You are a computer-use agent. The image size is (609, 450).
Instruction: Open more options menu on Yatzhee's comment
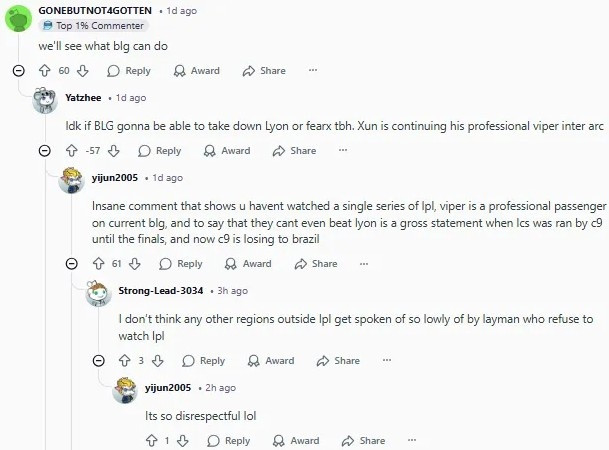tap(343, 151)
